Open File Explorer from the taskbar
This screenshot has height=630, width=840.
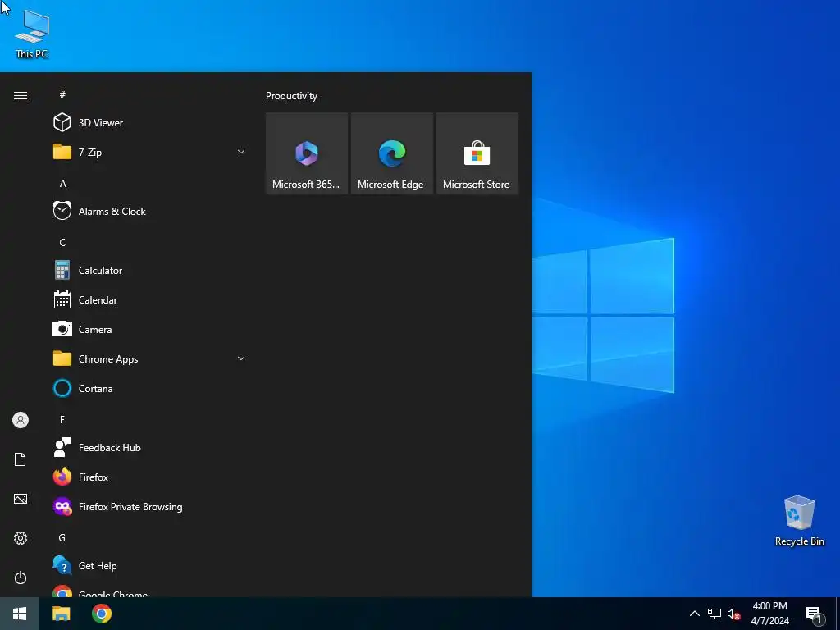(x=61, y=614)
